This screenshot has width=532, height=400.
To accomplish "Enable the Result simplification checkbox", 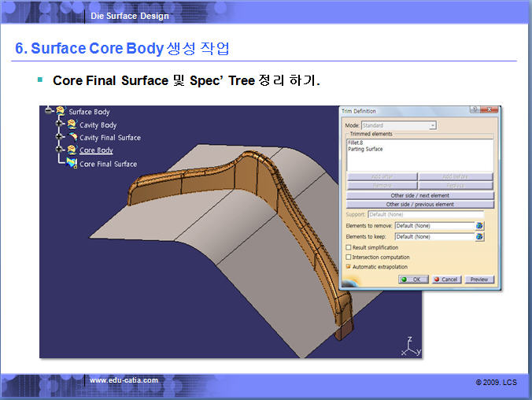I will pos(349,247).
